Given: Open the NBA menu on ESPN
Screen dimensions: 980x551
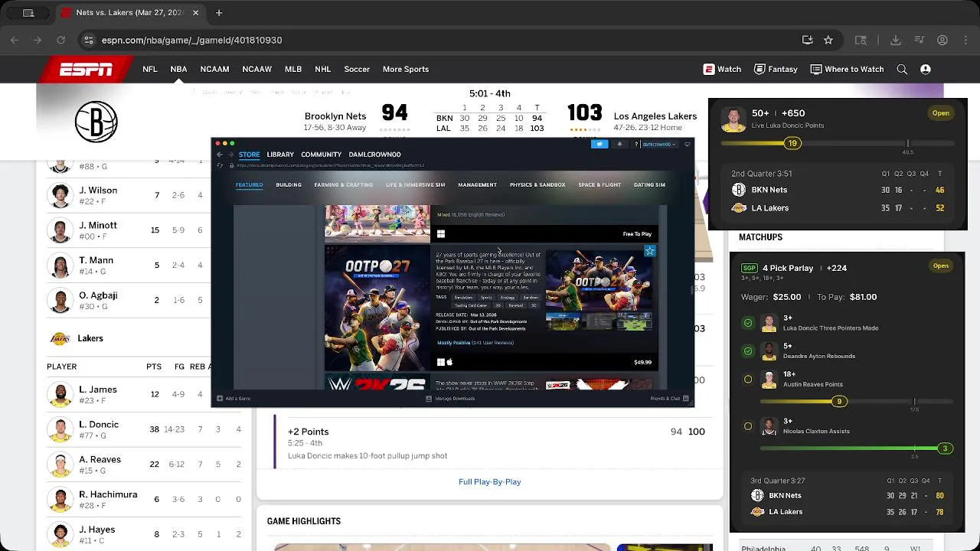Looking at the screenshot, I should pos(178,69).
